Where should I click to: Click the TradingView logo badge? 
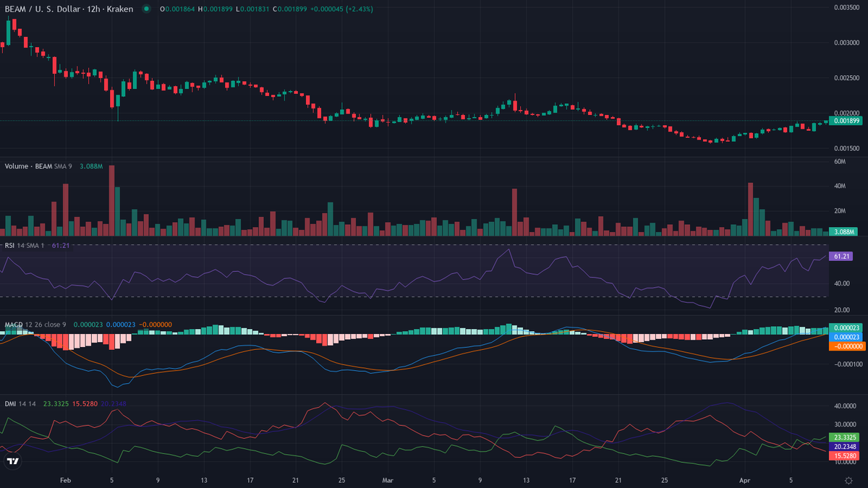tap(12, 461)
